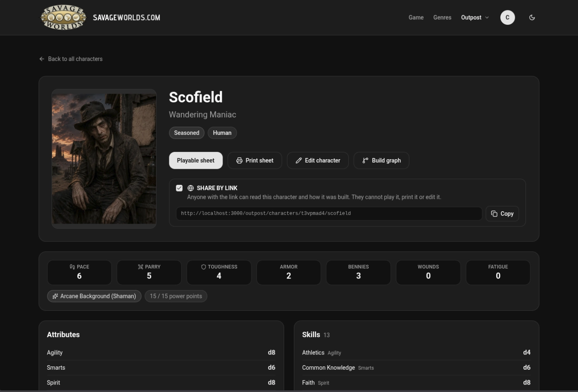
Task: Open the Build graph view
Action: pos(381,161)
